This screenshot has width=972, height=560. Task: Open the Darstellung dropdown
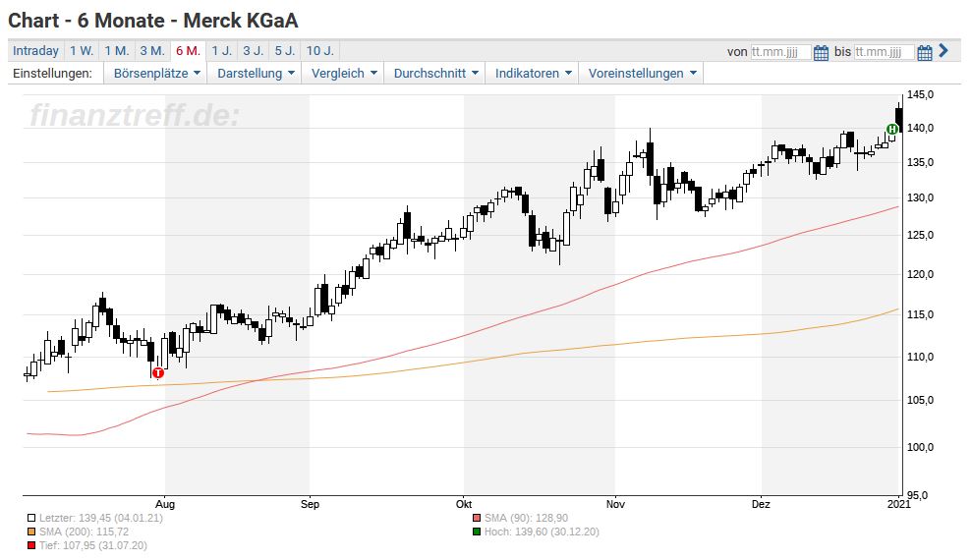point(256,73)
